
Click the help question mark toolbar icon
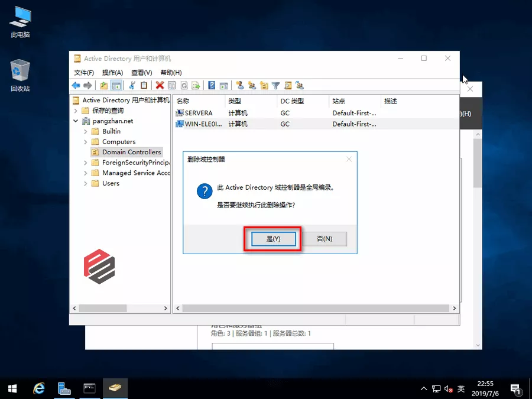point(212,86)
